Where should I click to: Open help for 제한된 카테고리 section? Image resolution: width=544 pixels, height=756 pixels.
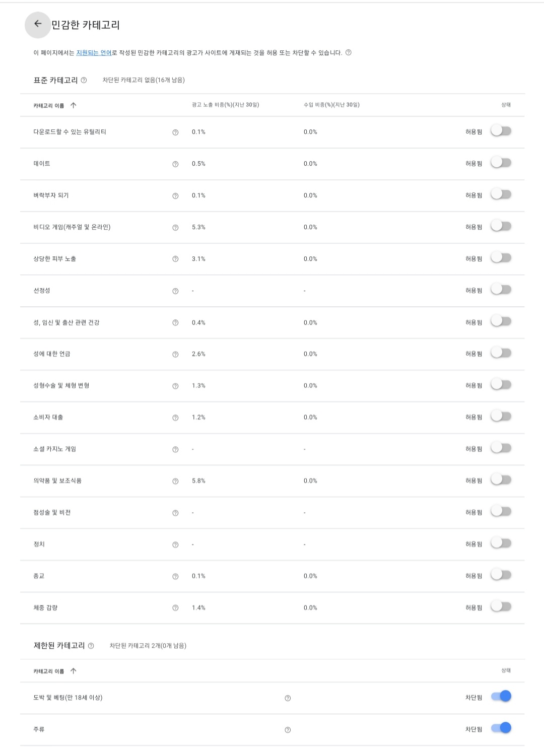click(91, 647)
